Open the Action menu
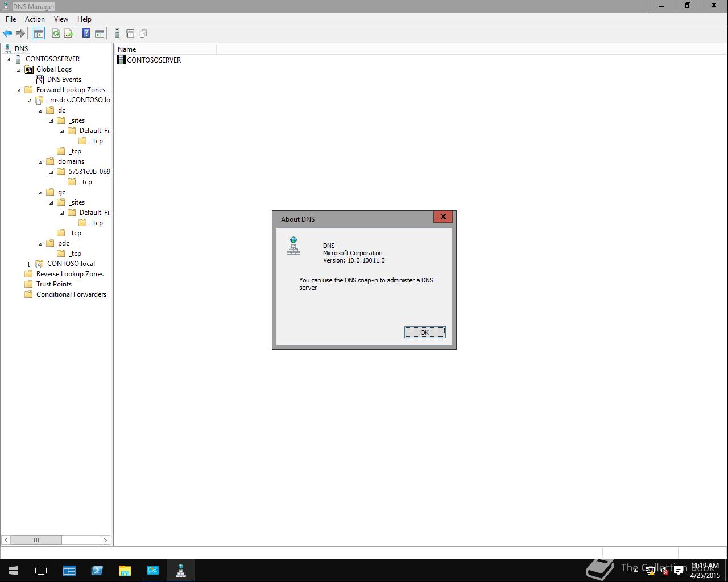The image size is (728, 582). tap(35, 19)
